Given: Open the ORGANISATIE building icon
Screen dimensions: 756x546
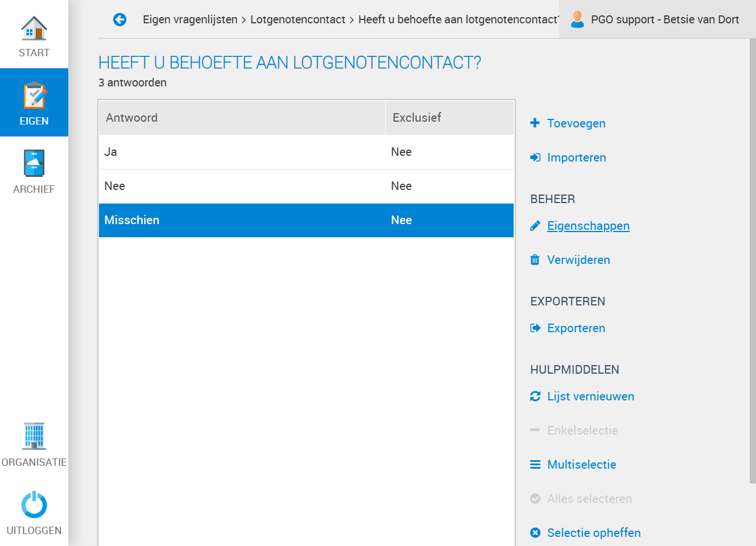Looking at the screenshot, I should tap(34, 436).
